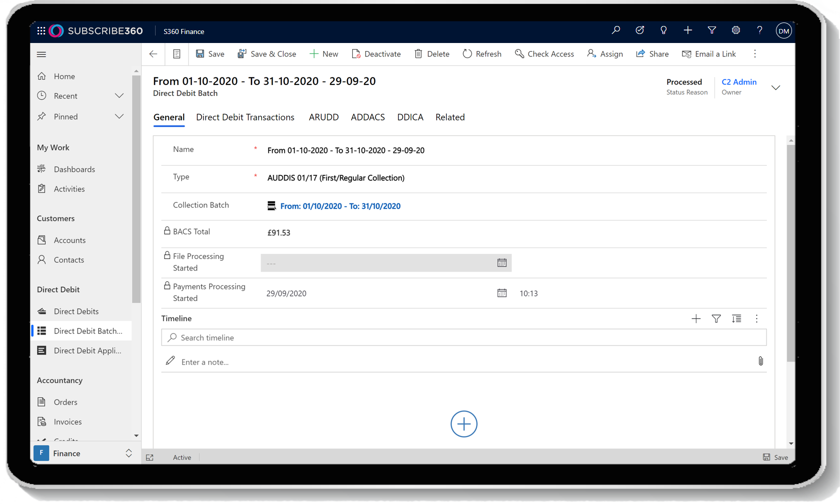Open the ARUDD tab
The height and width of the screenshot is (504, 840).
323,117
